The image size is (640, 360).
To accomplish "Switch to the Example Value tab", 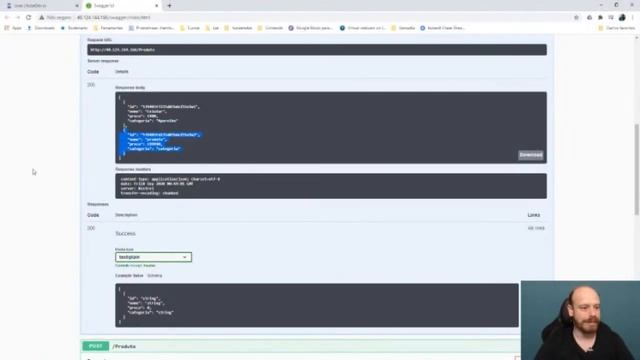I will [x=129, y=276].
